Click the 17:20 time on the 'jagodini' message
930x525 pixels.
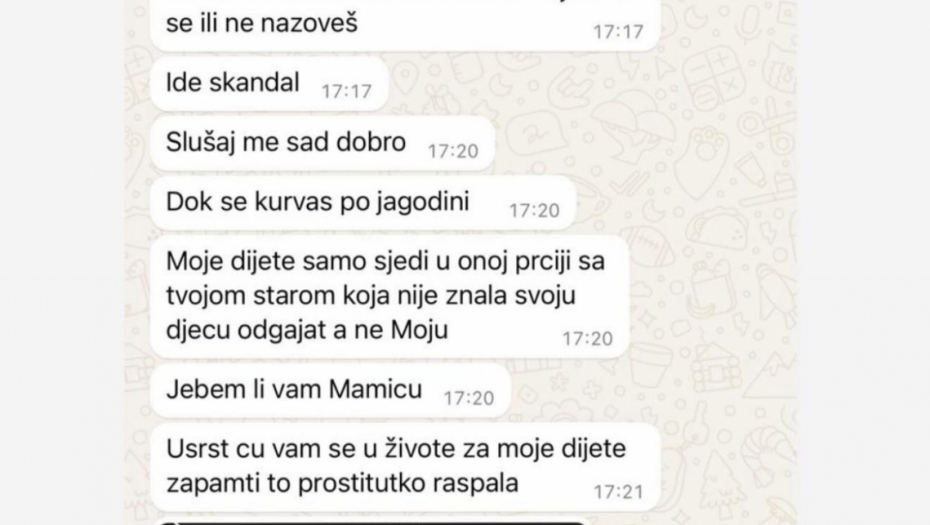click(534, 211)
